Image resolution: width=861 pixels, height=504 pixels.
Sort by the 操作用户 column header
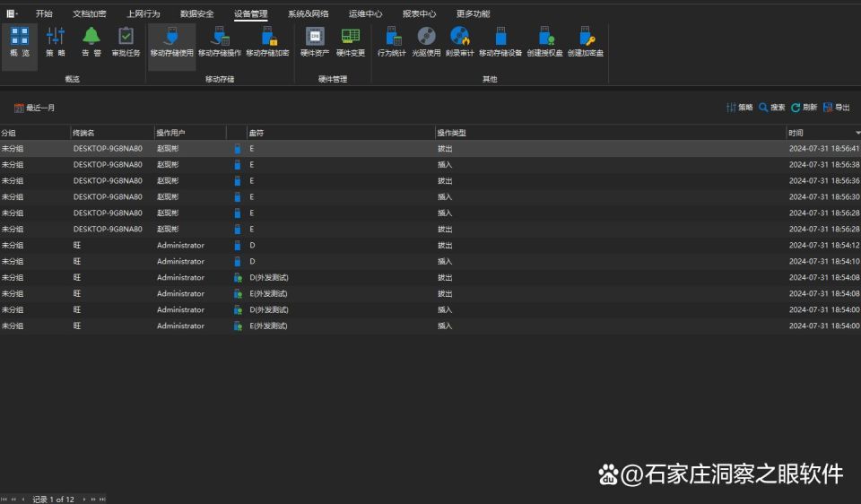(190, 133)
